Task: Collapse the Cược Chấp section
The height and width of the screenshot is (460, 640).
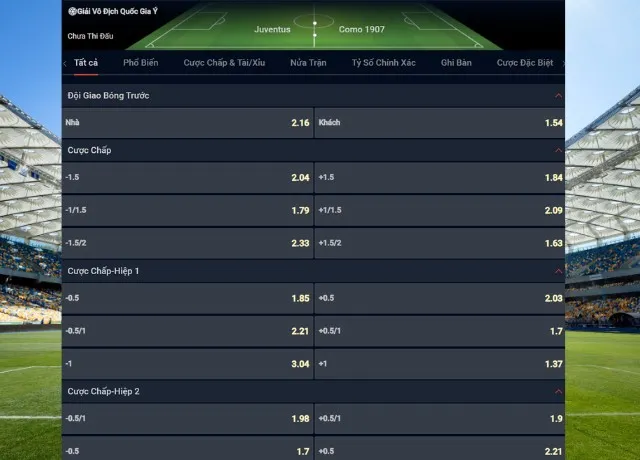Action: [x=557, y=150]
